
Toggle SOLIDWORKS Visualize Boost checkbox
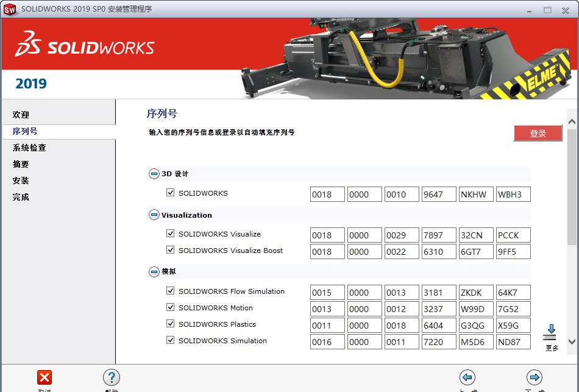[170, 250]
